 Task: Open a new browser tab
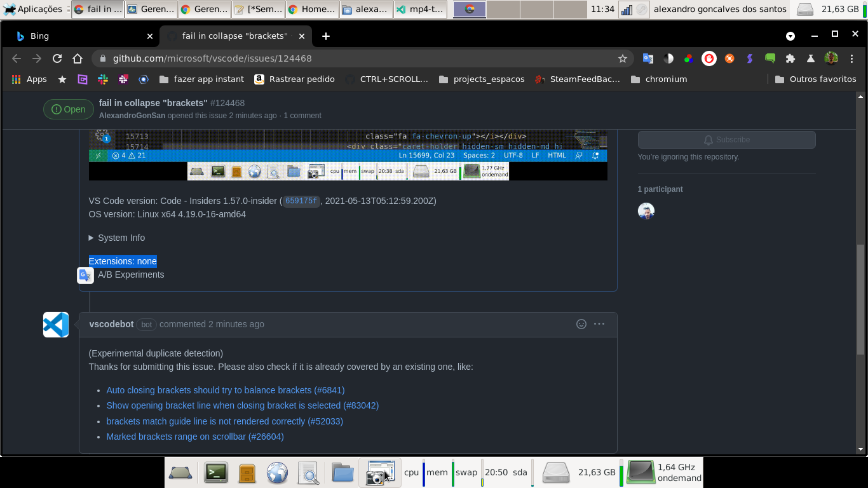pyautogui.click(x=326, y=36)
